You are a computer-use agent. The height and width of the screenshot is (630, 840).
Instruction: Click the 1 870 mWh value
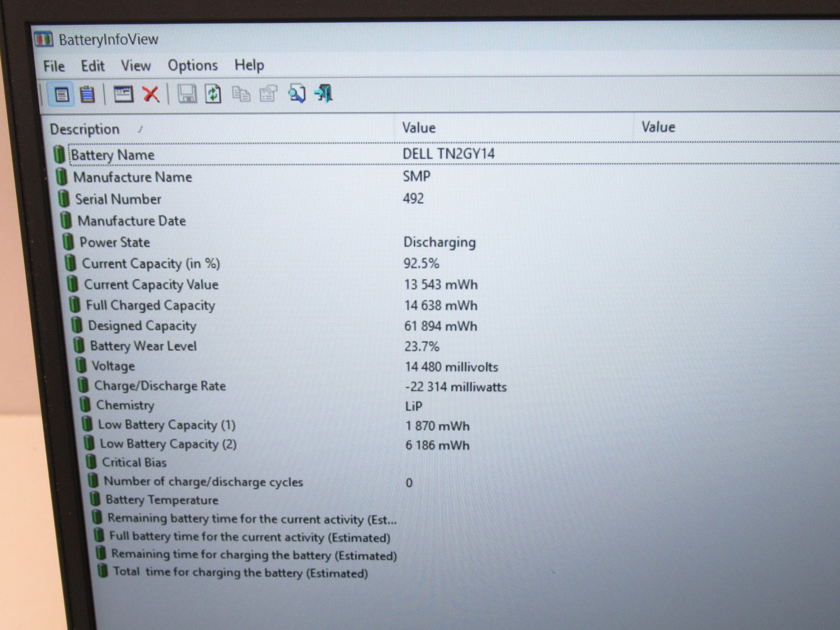point(438,426)
